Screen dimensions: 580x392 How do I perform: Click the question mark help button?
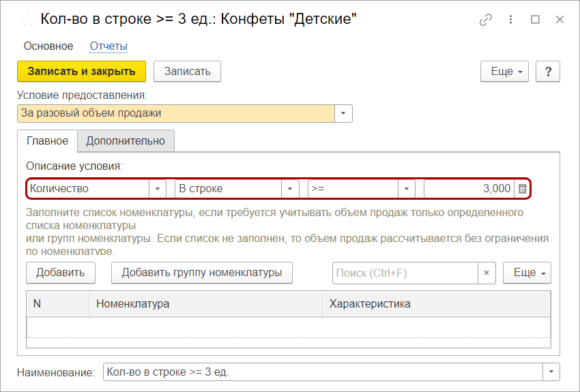pos(548,72)
